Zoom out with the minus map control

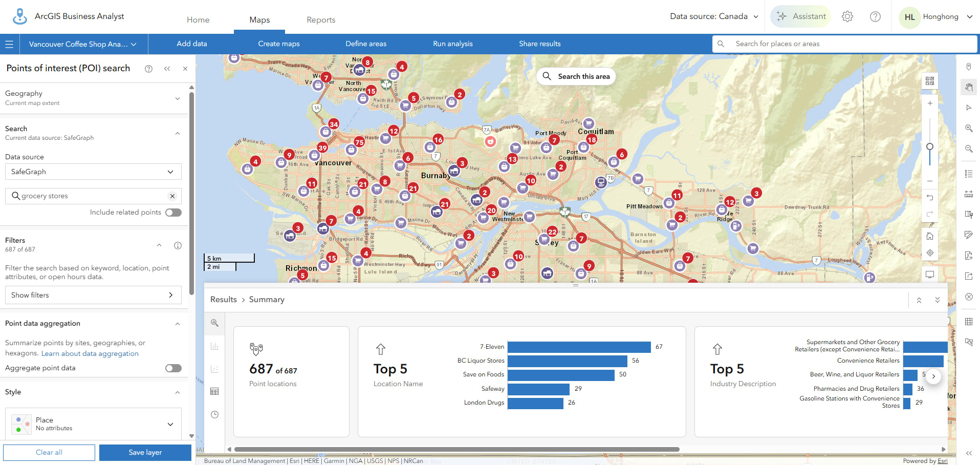click(x=930, y=181)
